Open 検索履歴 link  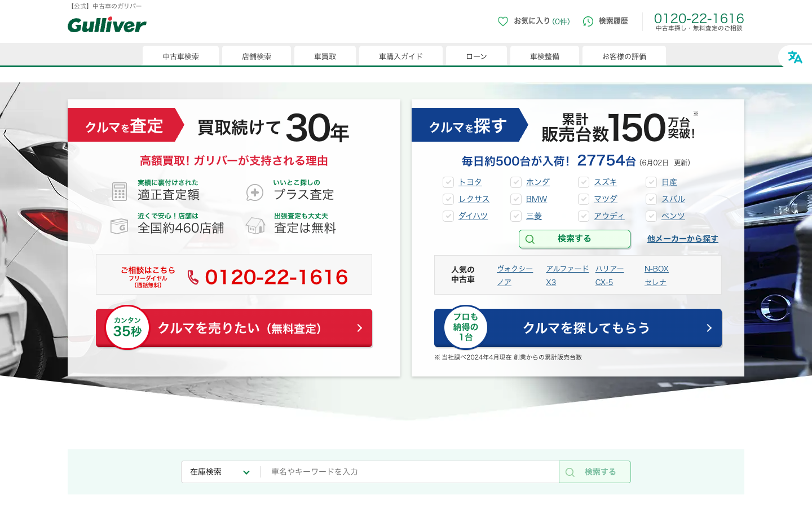pos(606,21)
